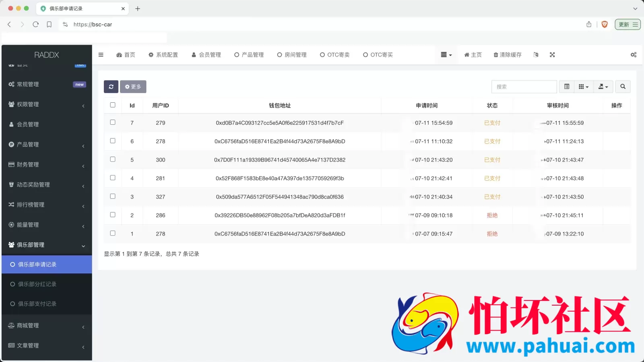Switch to the 会员管理 tab
The image size is (644, 362).
click(x=206, y=55)
